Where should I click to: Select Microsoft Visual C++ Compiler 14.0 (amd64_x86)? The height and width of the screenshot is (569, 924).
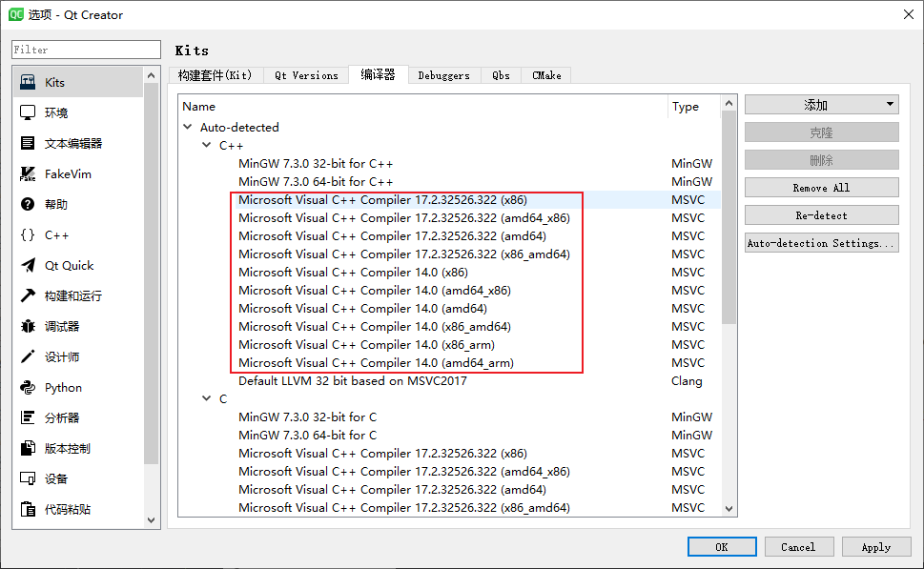click(x=375, y=291)
